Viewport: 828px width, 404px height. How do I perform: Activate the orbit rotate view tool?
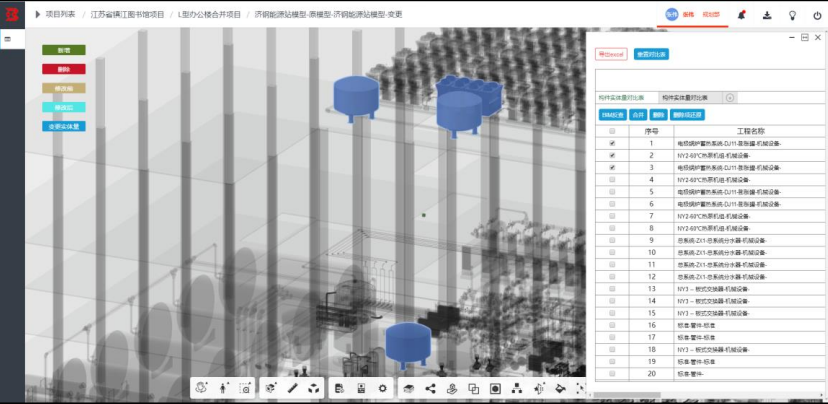click(201, 388)
